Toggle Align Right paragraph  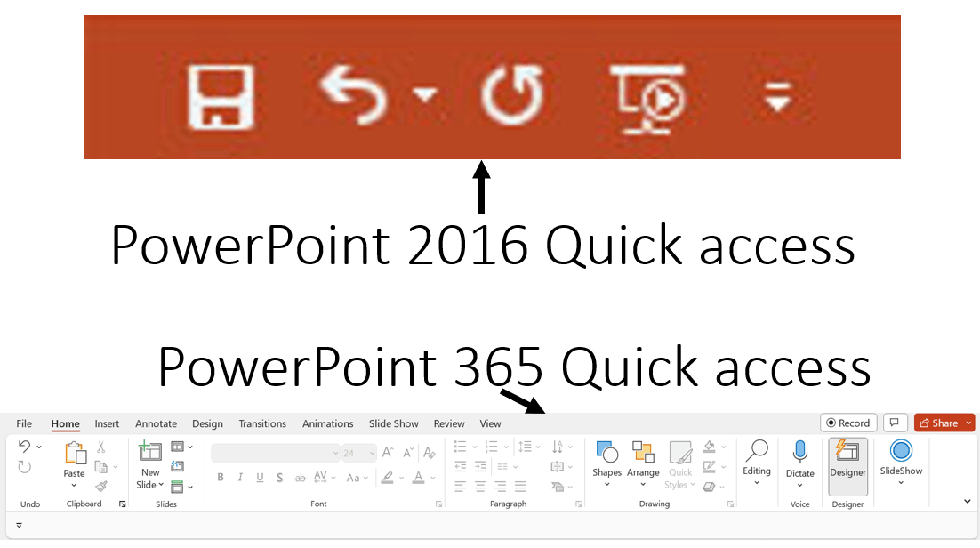pos(500,486)
